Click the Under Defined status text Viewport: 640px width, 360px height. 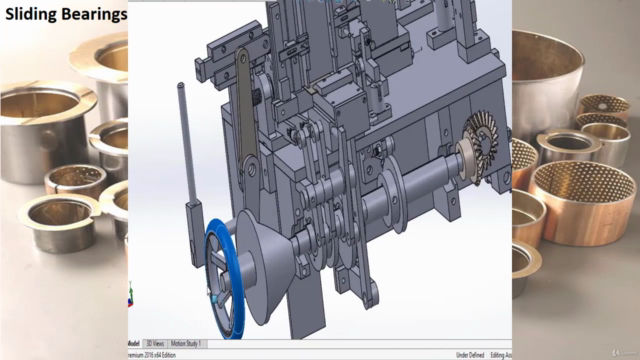coord(470,355)
